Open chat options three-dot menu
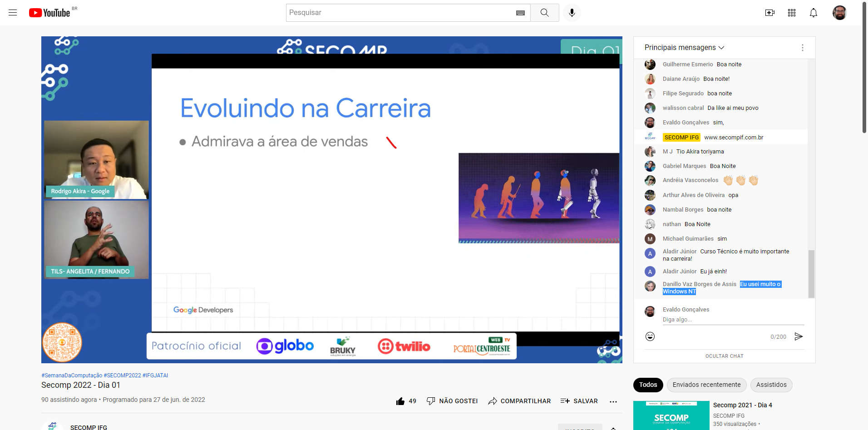 coord(802,48)
